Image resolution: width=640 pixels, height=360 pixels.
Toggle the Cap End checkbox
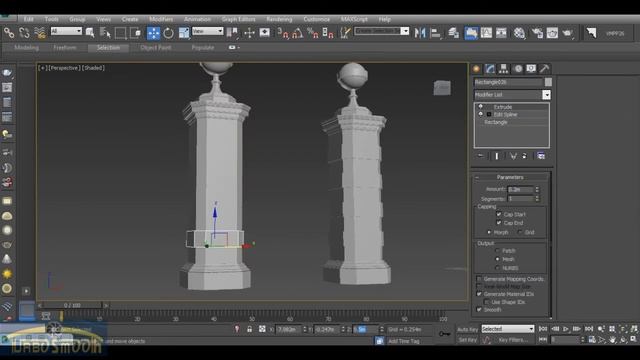[498, 222]
